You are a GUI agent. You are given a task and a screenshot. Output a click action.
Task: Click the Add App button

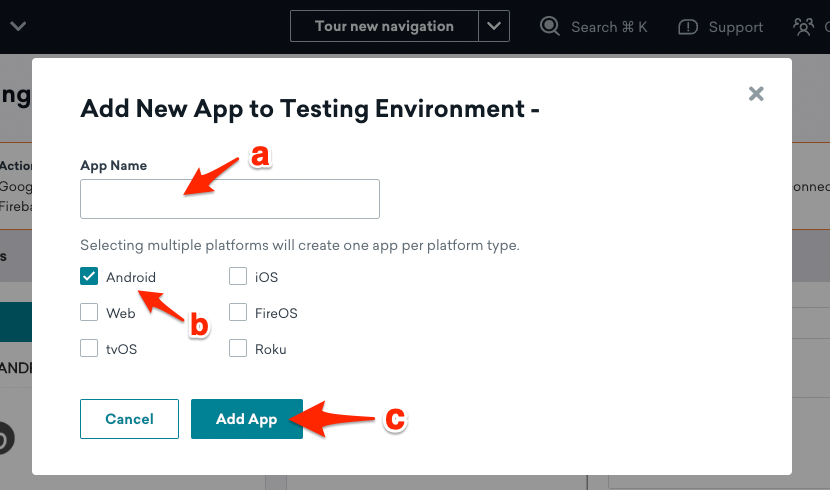247,419
